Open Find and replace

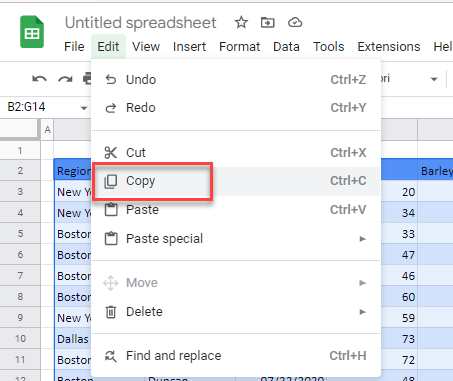(x=236, y=356)
